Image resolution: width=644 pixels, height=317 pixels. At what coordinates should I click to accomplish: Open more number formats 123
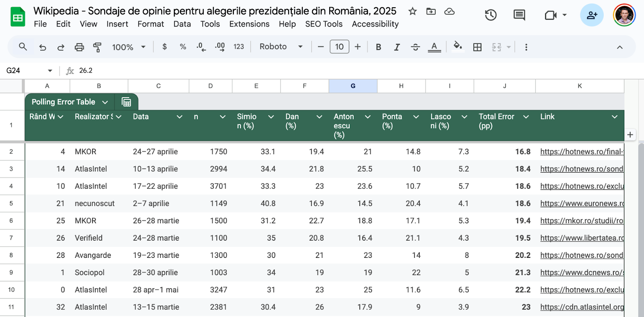239,47
